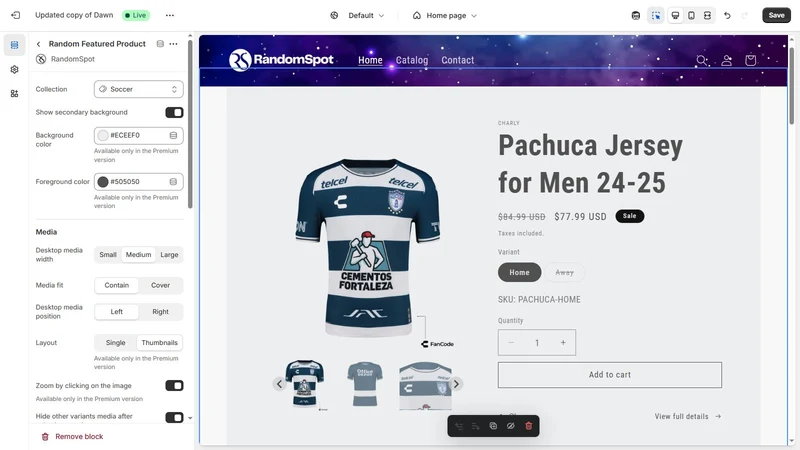
Task: Switch to fullscreen preview
Action: coord(707,15)
